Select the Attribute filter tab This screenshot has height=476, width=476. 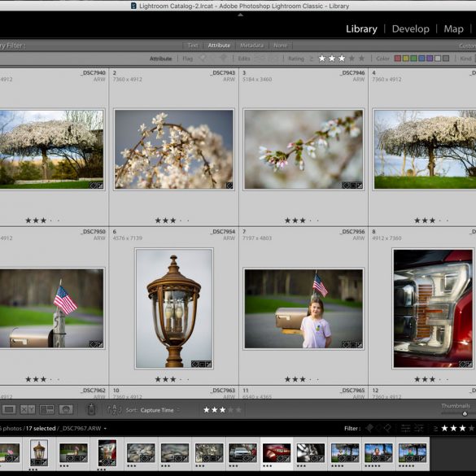tap(219, 46)
